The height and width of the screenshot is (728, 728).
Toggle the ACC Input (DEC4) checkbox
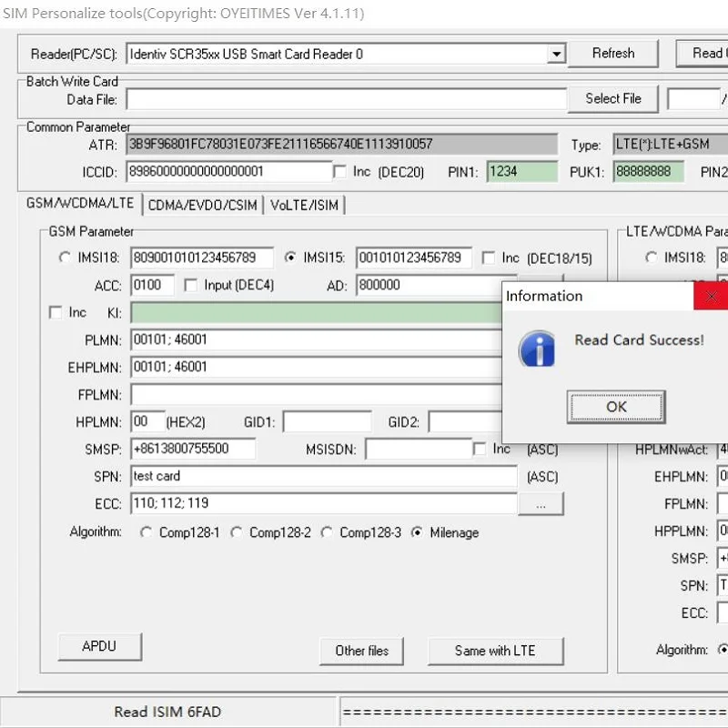click(x=191, y=285)
